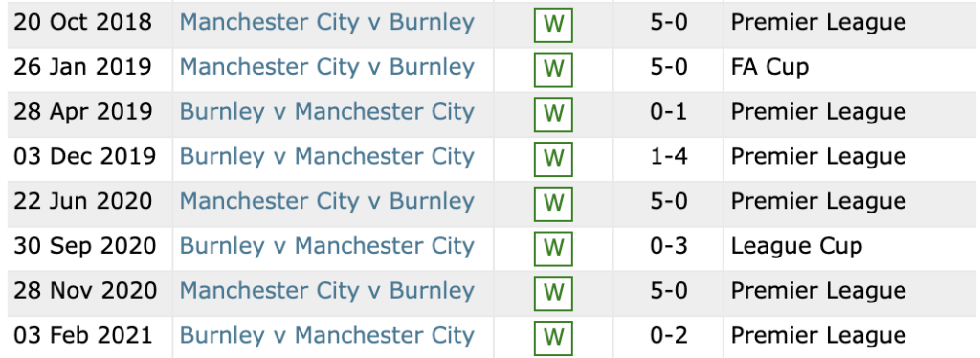
Task: Click the W result badge for 28 Apr 2019
Action: [553, 114]
